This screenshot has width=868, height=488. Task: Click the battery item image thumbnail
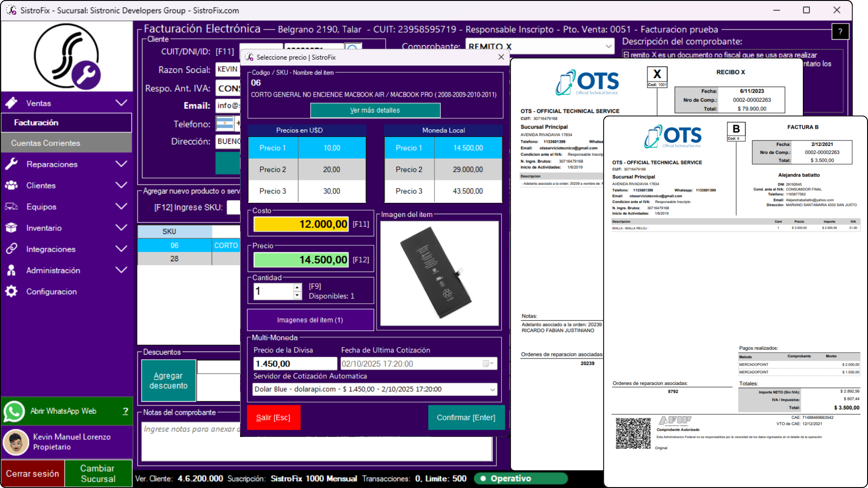coord(439,273)
